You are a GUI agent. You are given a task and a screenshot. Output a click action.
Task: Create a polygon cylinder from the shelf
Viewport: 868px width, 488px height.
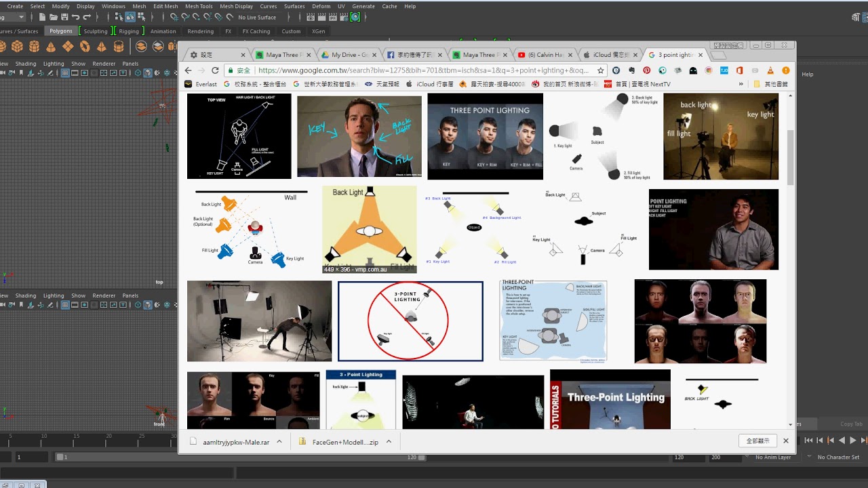[34, 47]
